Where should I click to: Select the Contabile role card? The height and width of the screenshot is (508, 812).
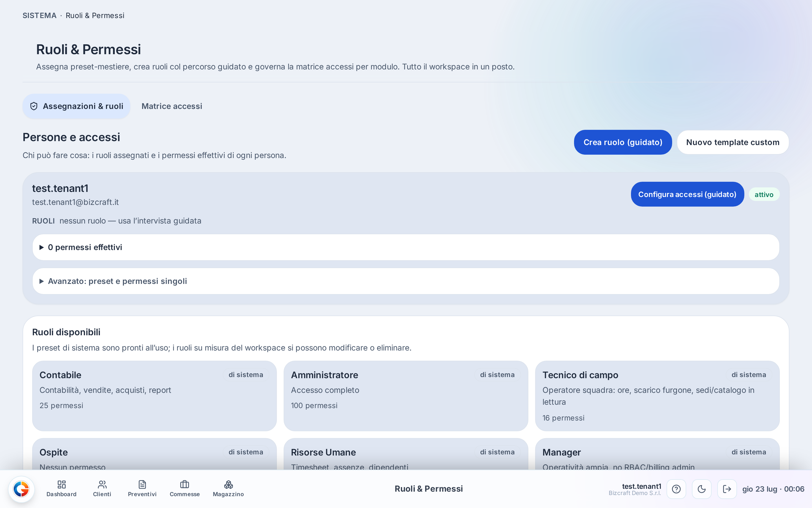point(154,396)
